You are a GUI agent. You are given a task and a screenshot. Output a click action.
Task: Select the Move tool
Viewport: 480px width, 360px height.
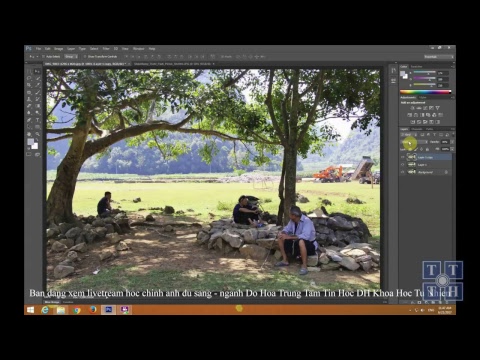(x=37, y=71)
